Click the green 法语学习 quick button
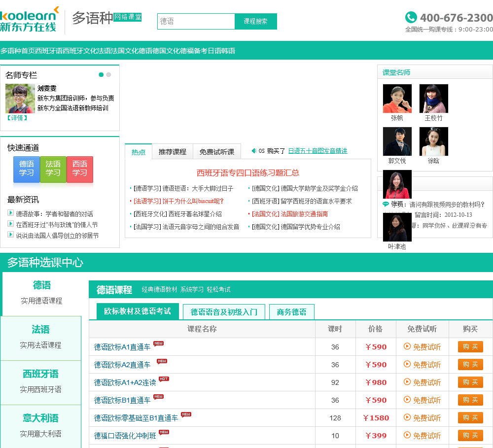 53,169
